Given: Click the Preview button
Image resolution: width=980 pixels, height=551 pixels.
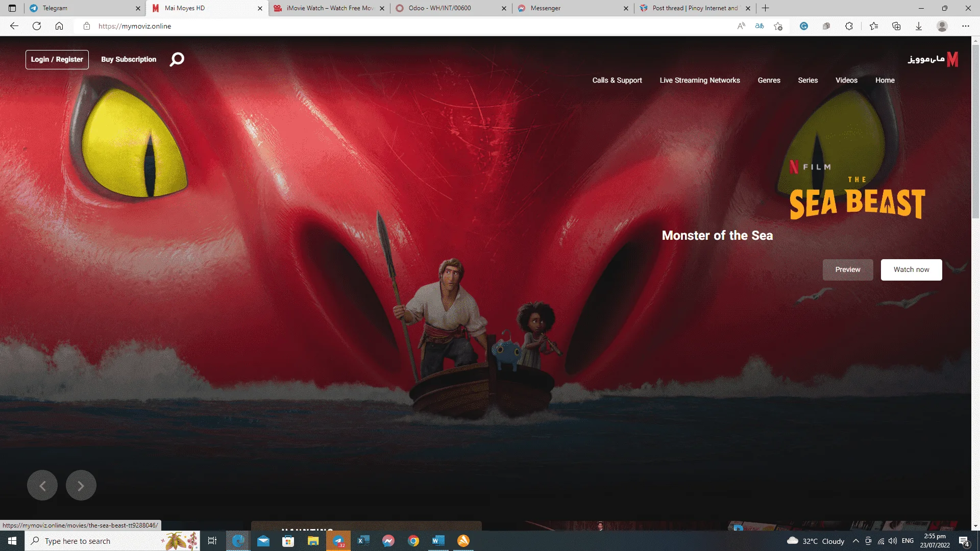Looking at the screenshot, I should [x=848, y=269].
